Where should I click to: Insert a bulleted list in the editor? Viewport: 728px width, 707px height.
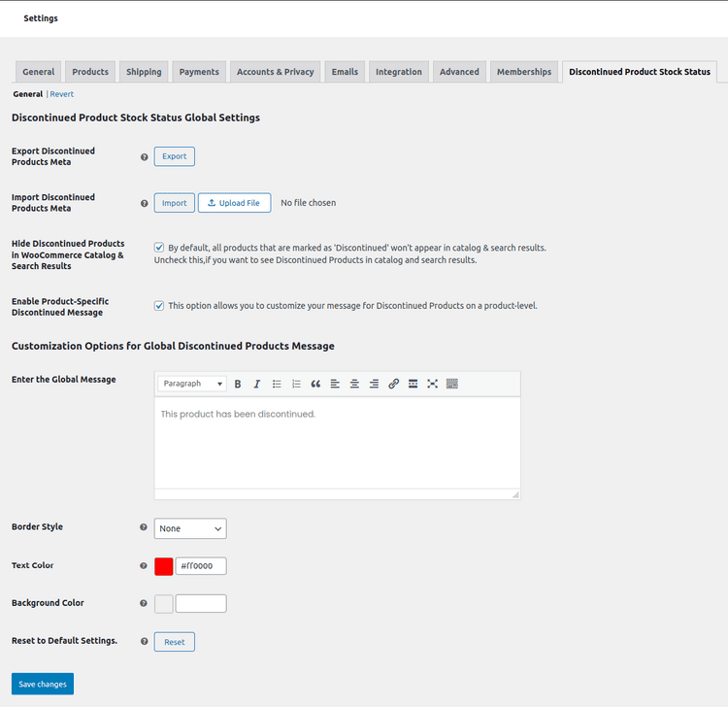click(277, 384)
